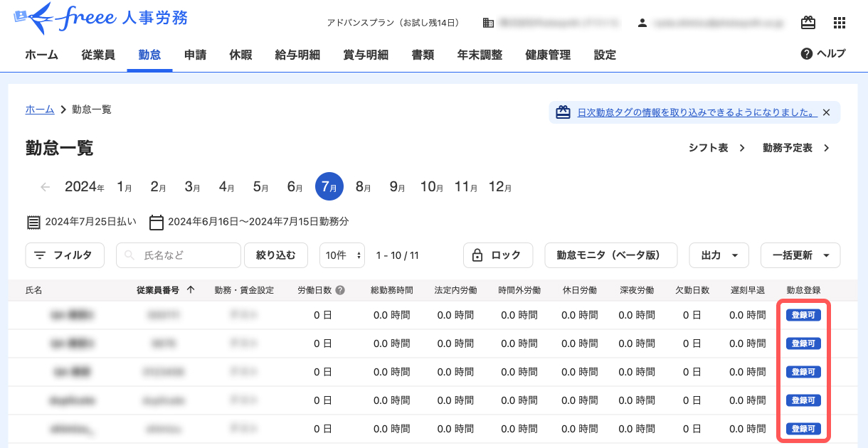Click the フィルタ button
The image size is (868, 448).
tap(65, 255)
